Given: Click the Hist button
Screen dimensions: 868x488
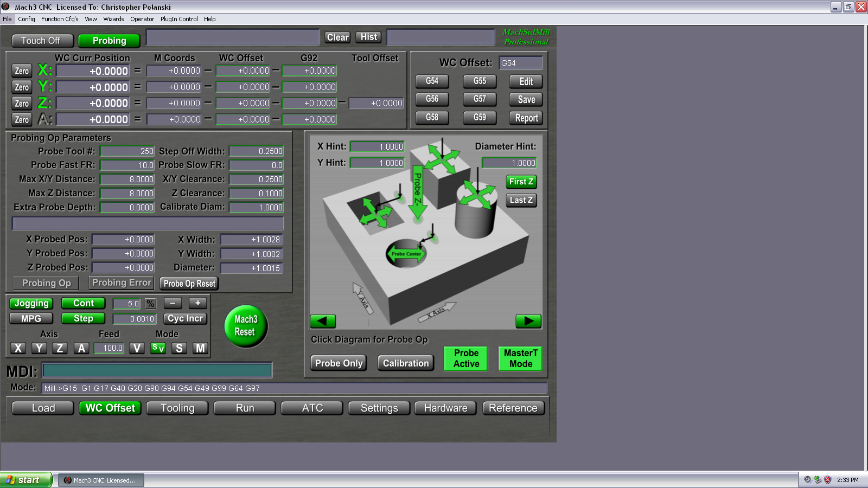Looking at the screenshot, I should click(369, 37).
